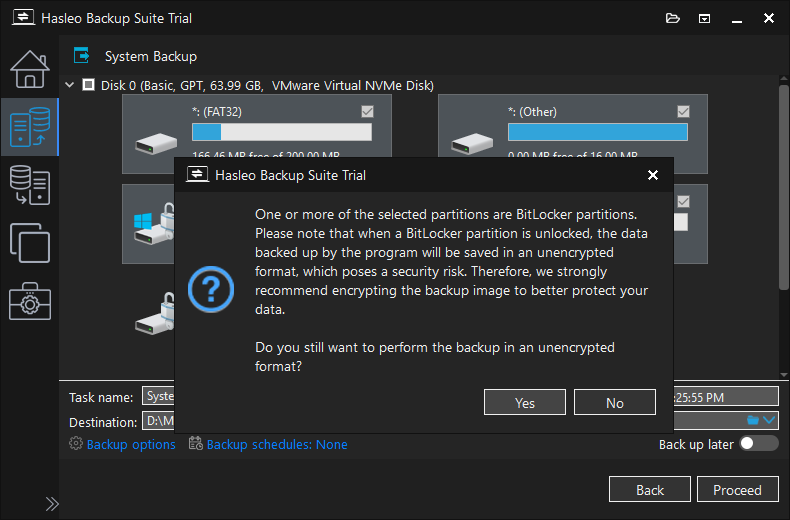Expand the sidebar with double-arrow icon
This screenshot has height=520, width=790.
(x=52, y=504)
